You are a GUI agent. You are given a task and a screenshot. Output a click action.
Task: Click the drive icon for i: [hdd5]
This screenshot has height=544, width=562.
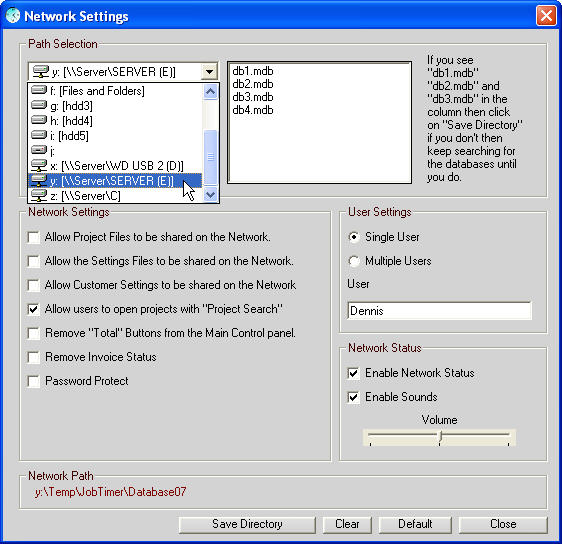pyautogui.click(x=39, y=135)
